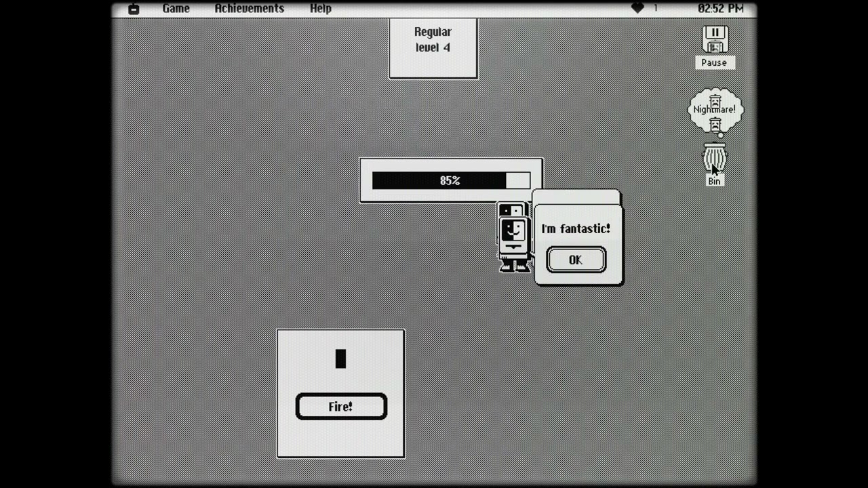Click the heart lives icon in menu bar
The height and width of the screenshot is (488, 868).
pos(637,8)
